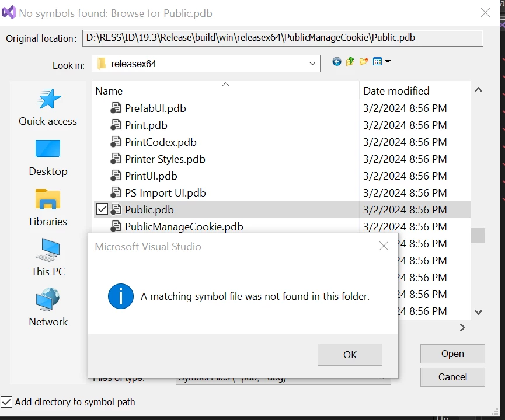Click Printer Styles.pdb file icon
The image size is (505, 420).
click(116, 159)
